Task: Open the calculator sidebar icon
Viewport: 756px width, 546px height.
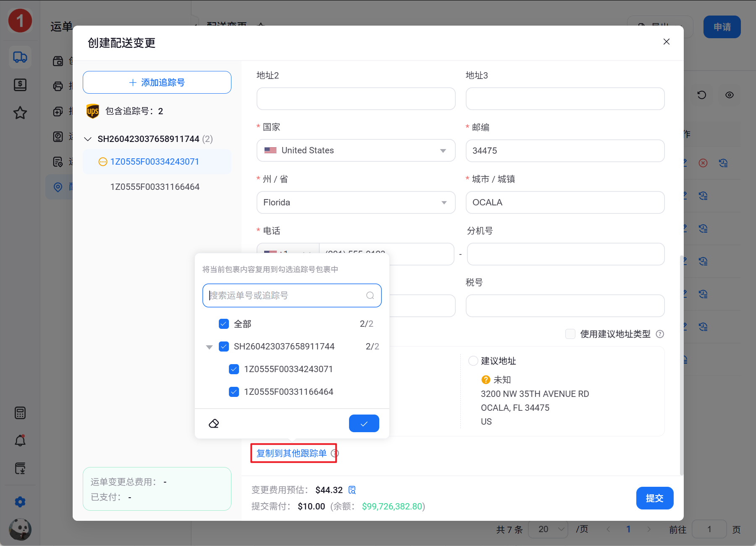Action: click(20, 413)
